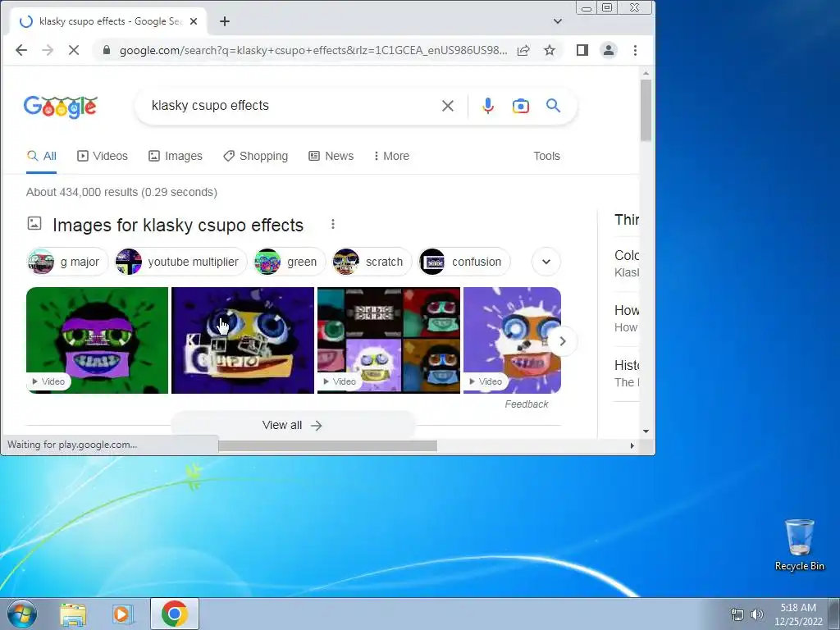Viewport: 840px width, 630px height.
Task: Launch Windows Media Player from taskbar
Action: [123, 614]
